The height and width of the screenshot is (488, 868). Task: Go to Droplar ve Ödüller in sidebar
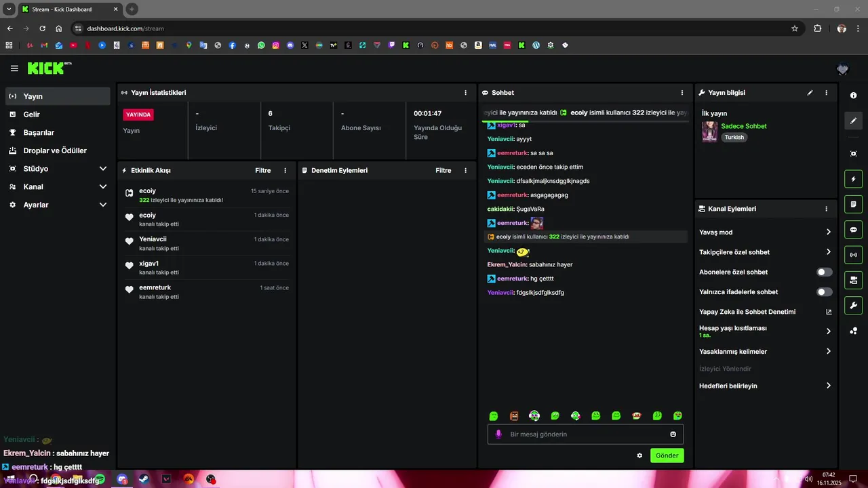tap(58, 150)
